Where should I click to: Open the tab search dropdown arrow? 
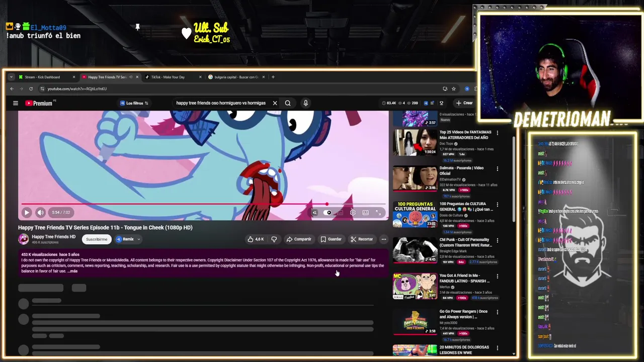pyautogui.click(x=11, y=77)
